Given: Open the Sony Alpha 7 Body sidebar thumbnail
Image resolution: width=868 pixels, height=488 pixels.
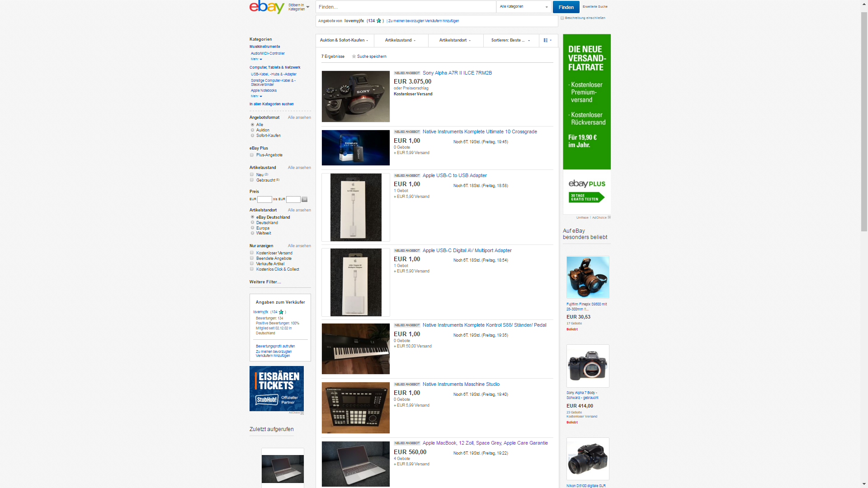Looking at the screenshot, I should 588,366.
